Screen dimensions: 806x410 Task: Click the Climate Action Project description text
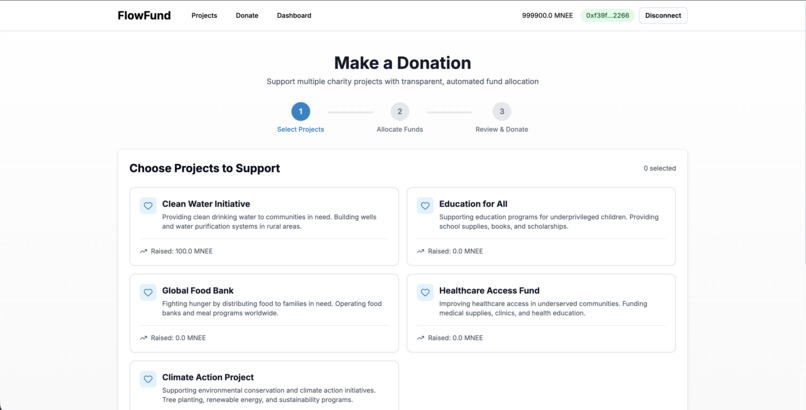tap(269, 395)
